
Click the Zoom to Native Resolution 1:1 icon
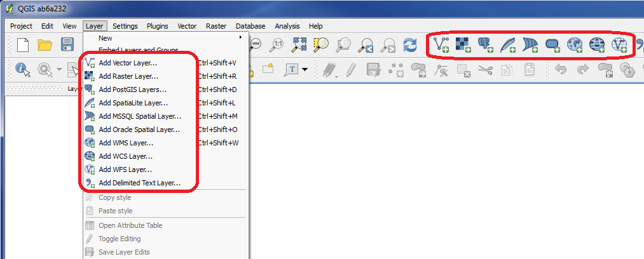point(278,44)
